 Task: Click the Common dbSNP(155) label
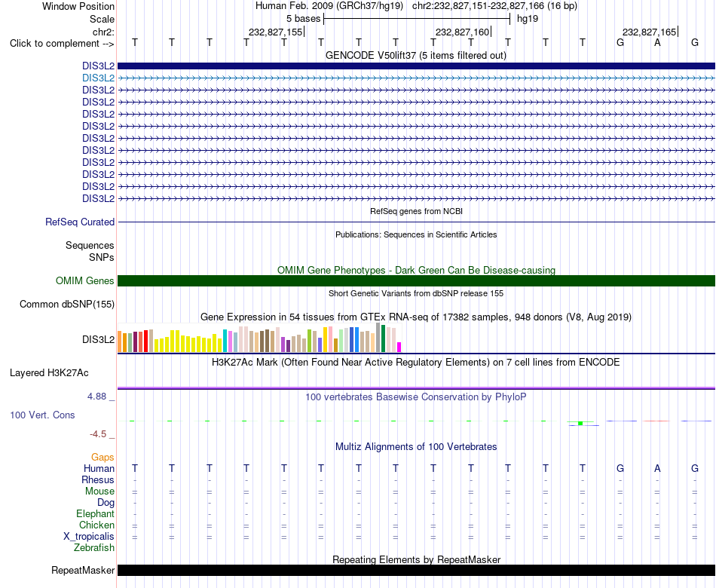tap(66, 305)
